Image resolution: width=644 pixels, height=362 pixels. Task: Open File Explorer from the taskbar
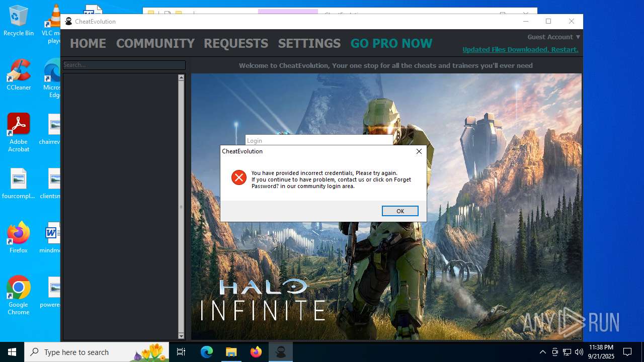click(231, 352)
